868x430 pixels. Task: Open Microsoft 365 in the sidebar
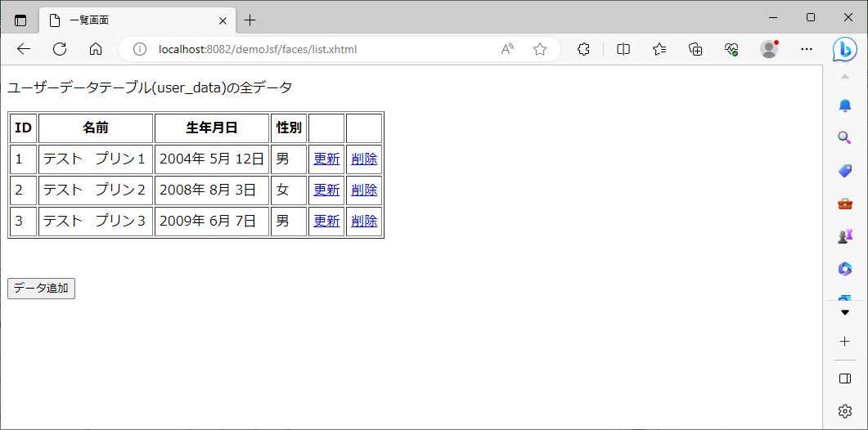click(845, 269)
